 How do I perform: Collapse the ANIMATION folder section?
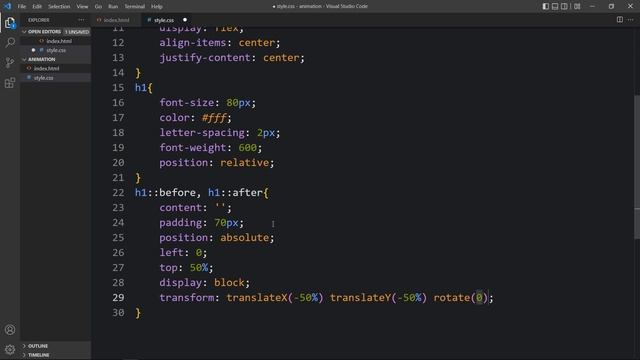[56, 59]
